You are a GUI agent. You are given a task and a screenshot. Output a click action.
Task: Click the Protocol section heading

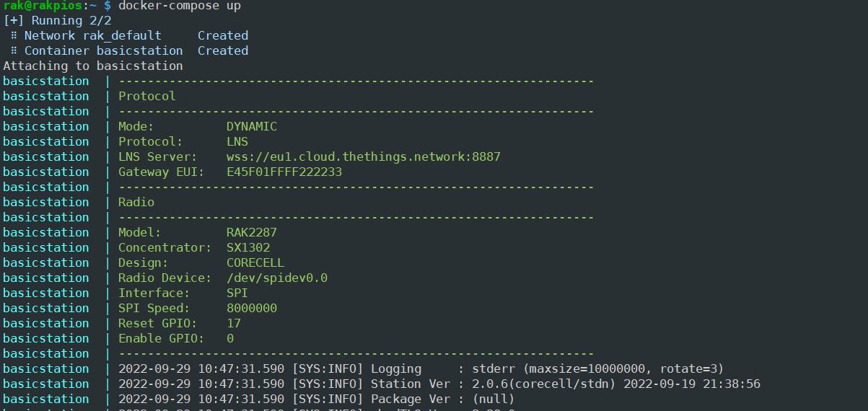click(x=146, y=96)
